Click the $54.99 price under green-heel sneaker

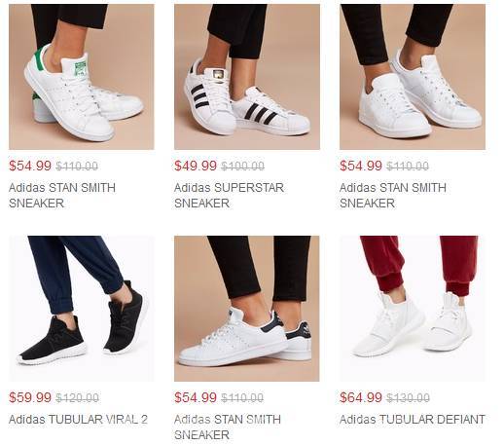tap(30, 166)
